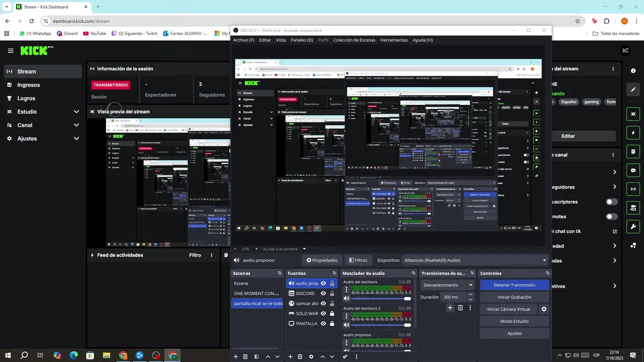Open the Kick chat bubble sidebar icon
Viewport: 644px width, 362px height.
coord(633,170)
